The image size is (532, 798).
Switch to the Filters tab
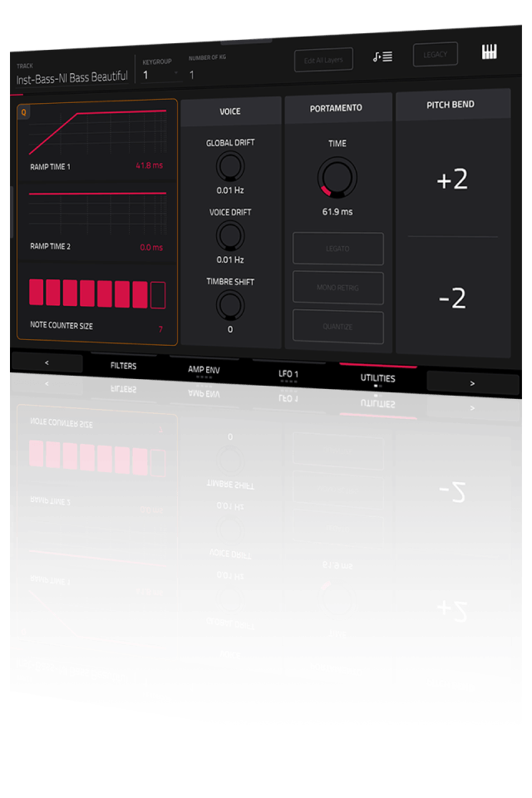[x=123, y=366]
